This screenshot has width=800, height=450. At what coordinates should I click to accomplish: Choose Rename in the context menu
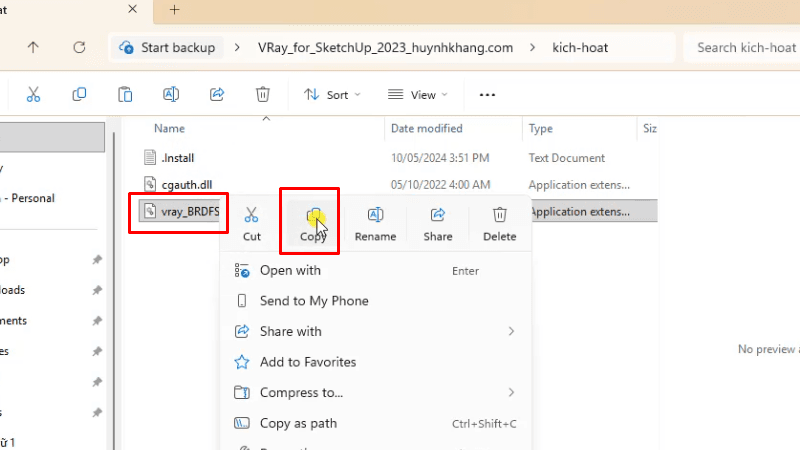click(x=376, y=224)
